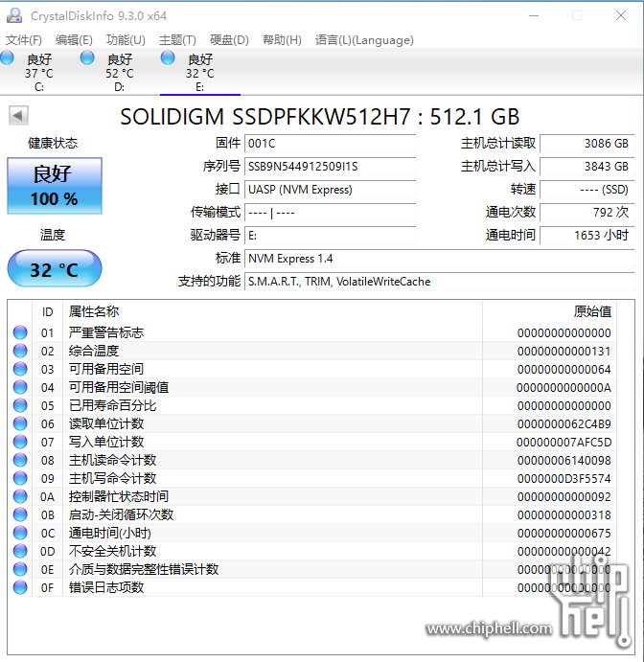Switch to the D: drive tab at 52 °C
Screen dimensions: 644x662
coord(120,72)
